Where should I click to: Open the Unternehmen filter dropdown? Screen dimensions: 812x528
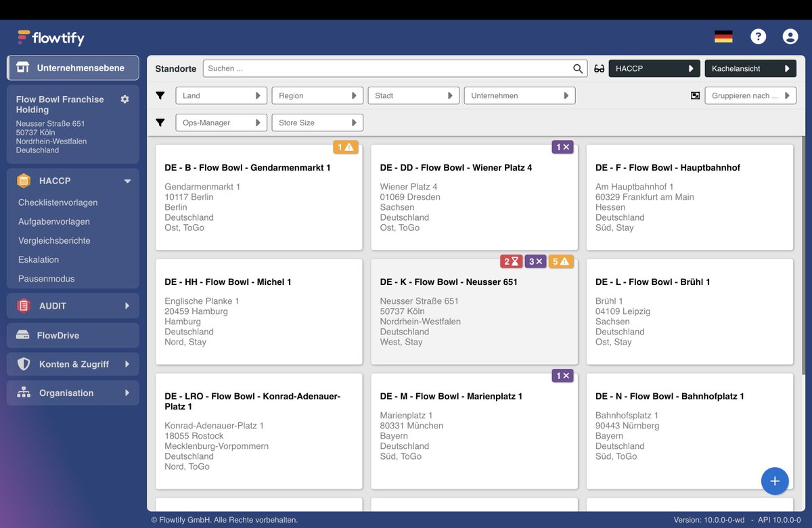pyautogui.click(x=520, y=95)
